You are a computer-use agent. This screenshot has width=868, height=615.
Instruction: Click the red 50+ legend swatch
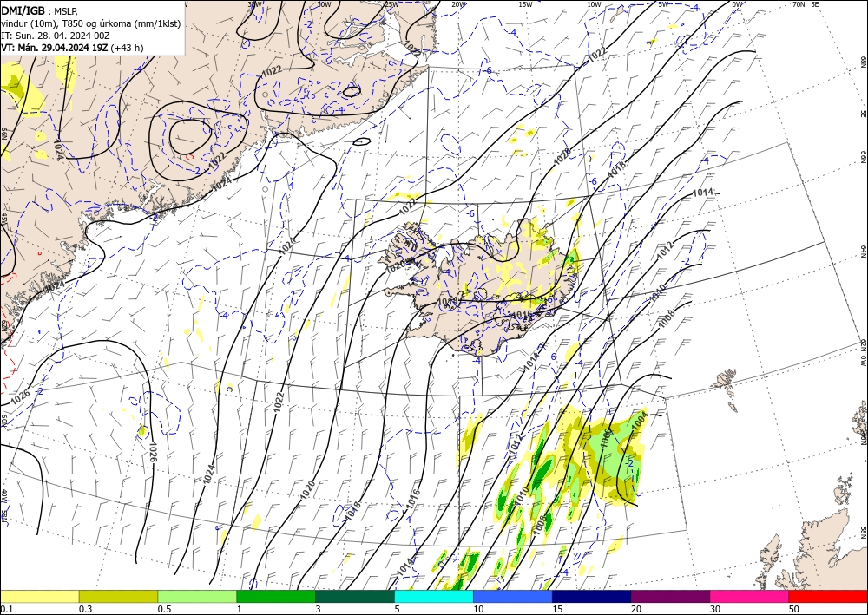(828, 596)
